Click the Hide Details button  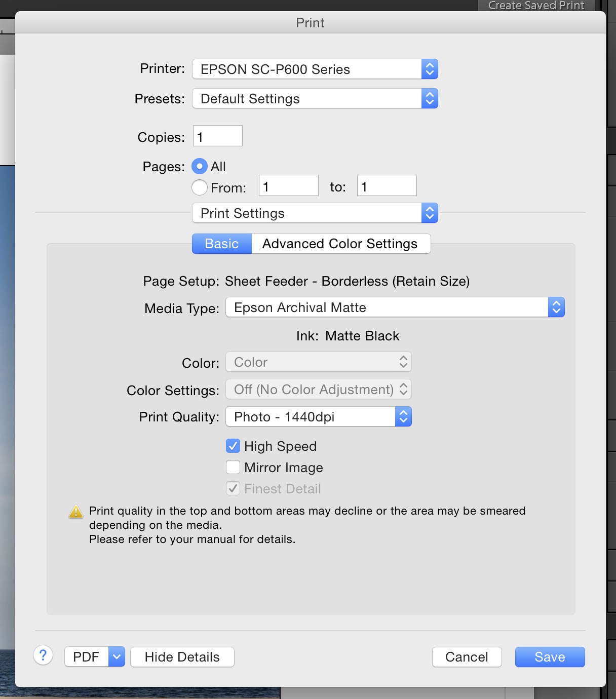click(182, 657)
